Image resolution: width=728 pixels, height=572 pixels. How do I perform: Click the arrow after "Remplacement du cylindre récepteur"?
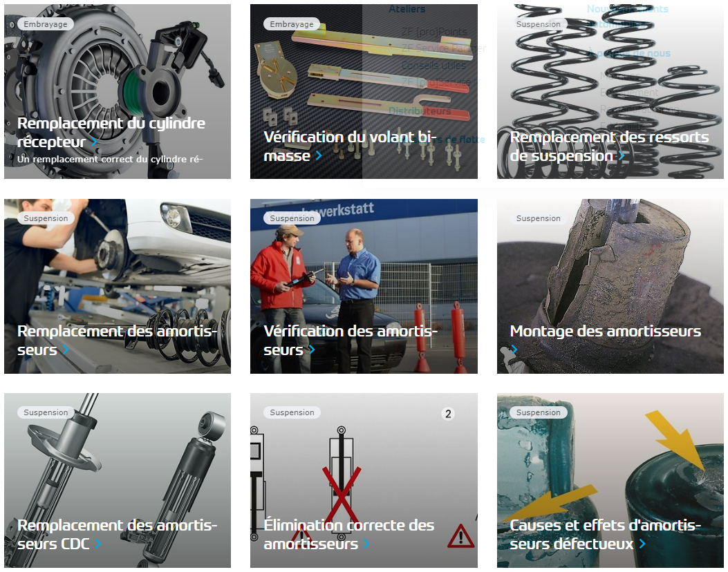pos(94,142)
